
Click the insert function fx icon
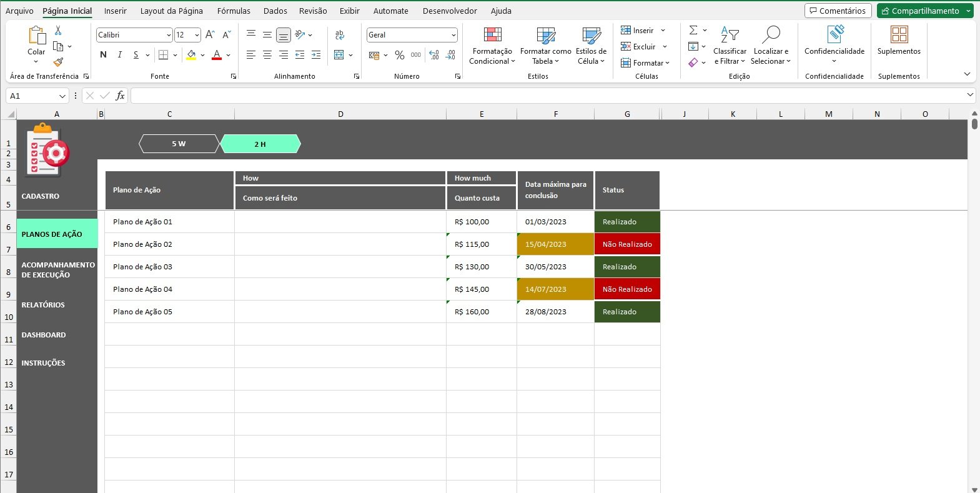[120, 96]
